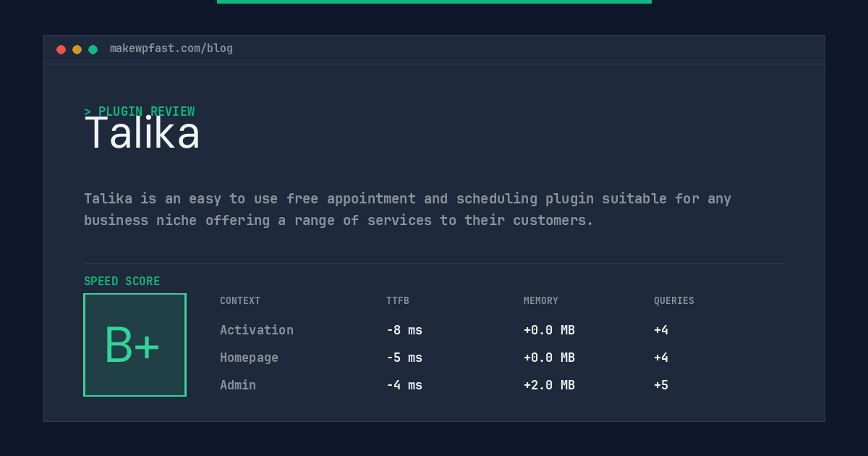Image resolution: width=868 pixels, height=456 pixels.
Task: Click the Activation queries value +4
Action: coord(661,330)
